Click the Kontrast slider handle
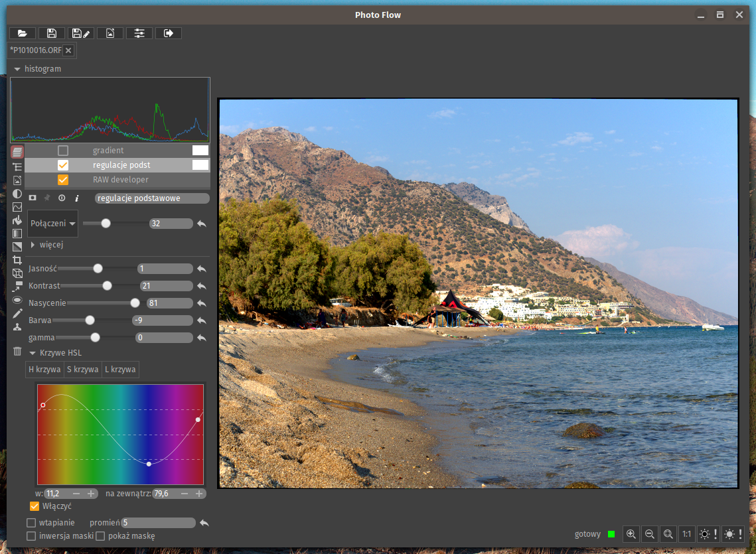756x554 pixels. 107,285
